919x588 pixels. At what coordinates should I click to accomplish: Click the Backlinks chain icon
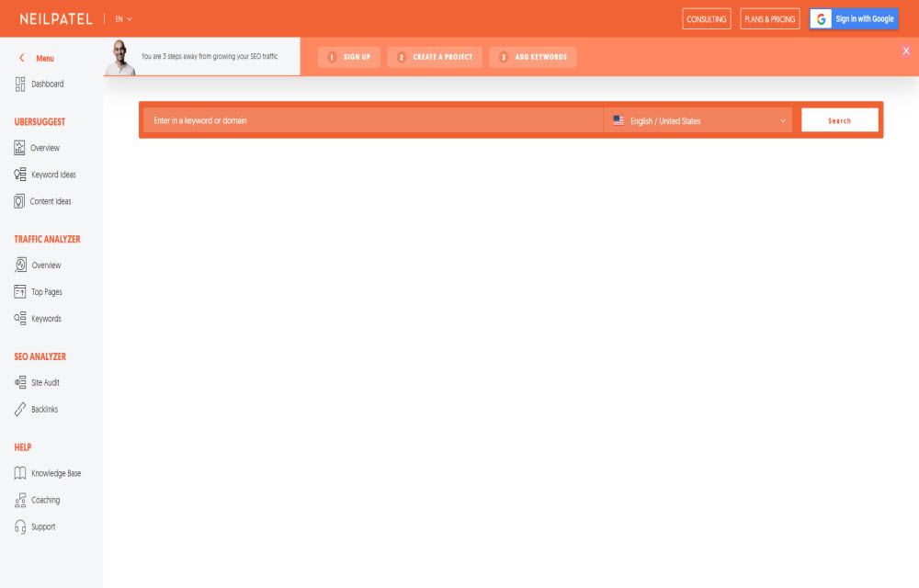point(20,410)
